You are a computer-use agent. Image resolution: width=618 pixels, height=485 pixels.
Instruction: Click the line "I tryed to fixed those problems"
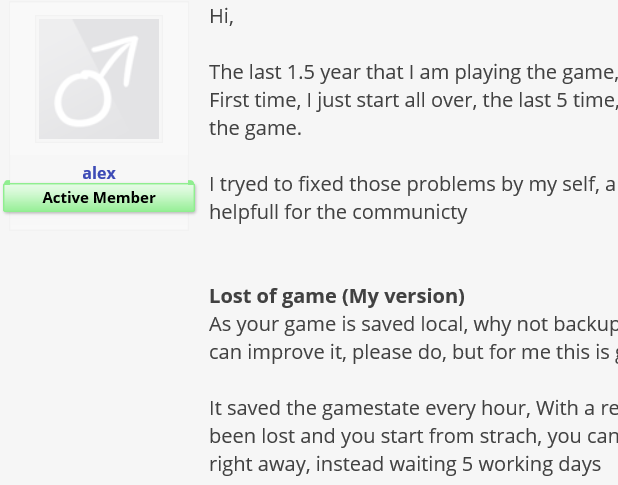[413, 184]
